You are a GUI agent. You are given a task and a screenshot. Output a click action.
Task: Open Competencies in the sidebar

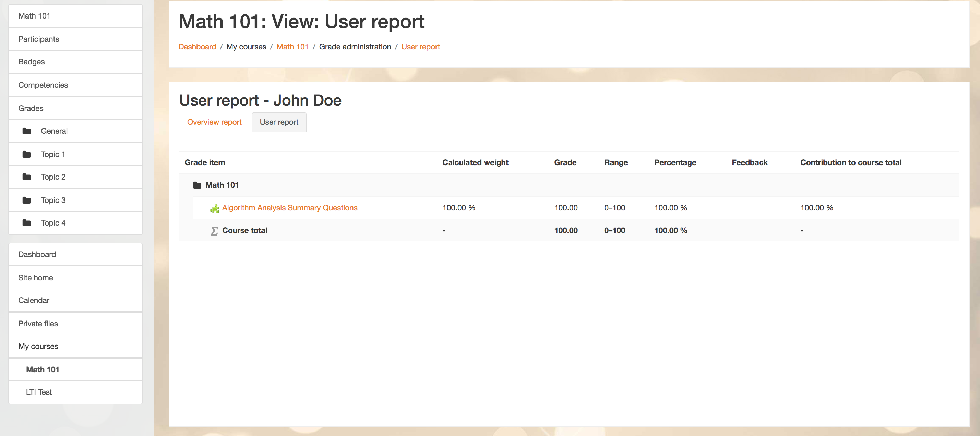click(x=75, y=85)
